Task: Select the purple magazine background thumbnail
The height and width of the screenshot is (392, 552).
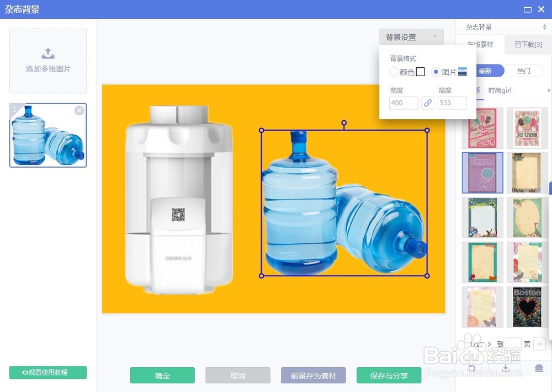Action: [482, 173]
